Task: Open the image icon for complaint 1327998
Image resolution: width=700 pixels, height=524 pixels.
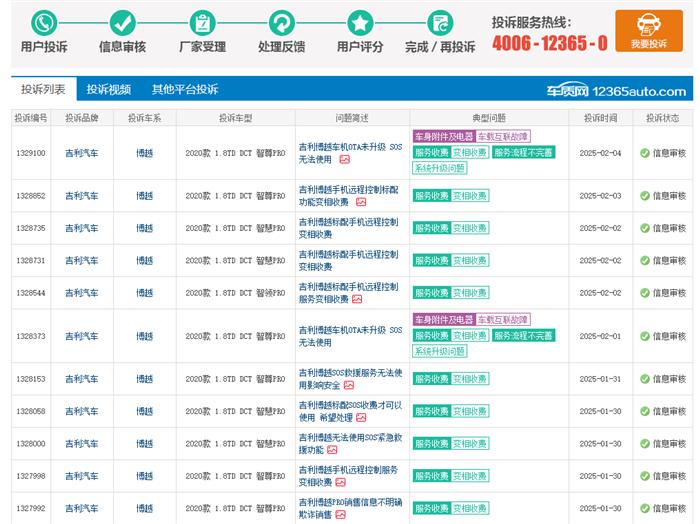Action: click(341, 482)
